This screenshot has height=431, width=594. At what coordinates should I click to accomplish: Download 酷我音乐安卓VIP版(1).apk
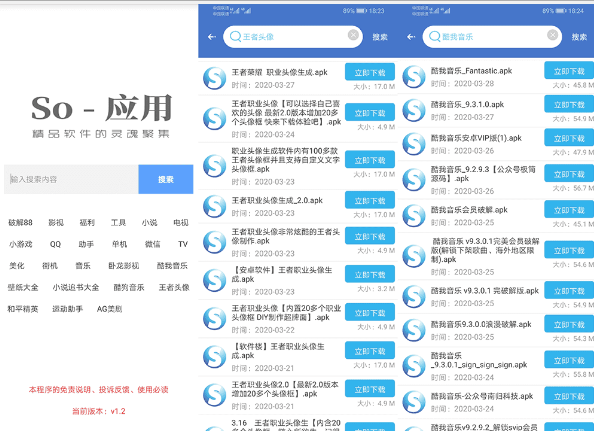[569, 138]
